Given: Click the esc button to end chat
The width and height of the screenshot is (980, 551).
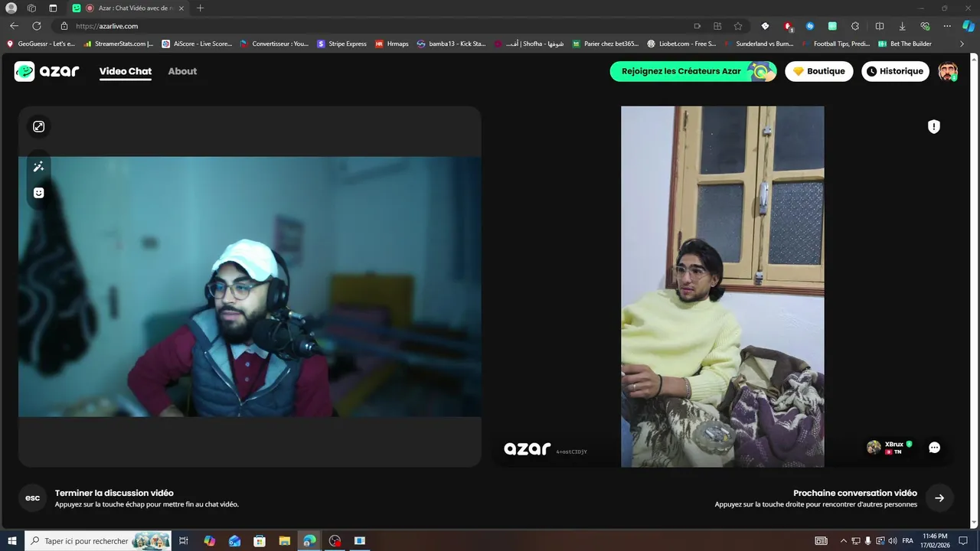Looking at the screenshot, I should click(32, 498).
